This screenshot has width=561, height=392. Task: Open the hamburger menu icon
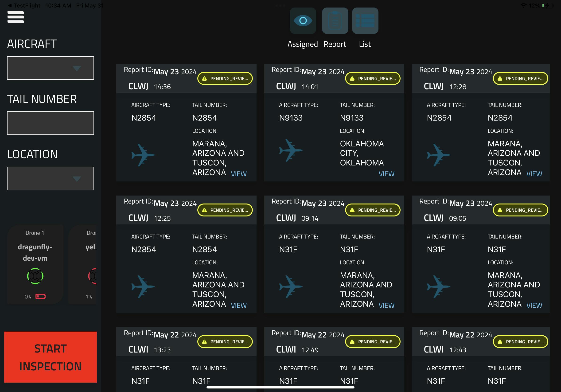point(16,17)
